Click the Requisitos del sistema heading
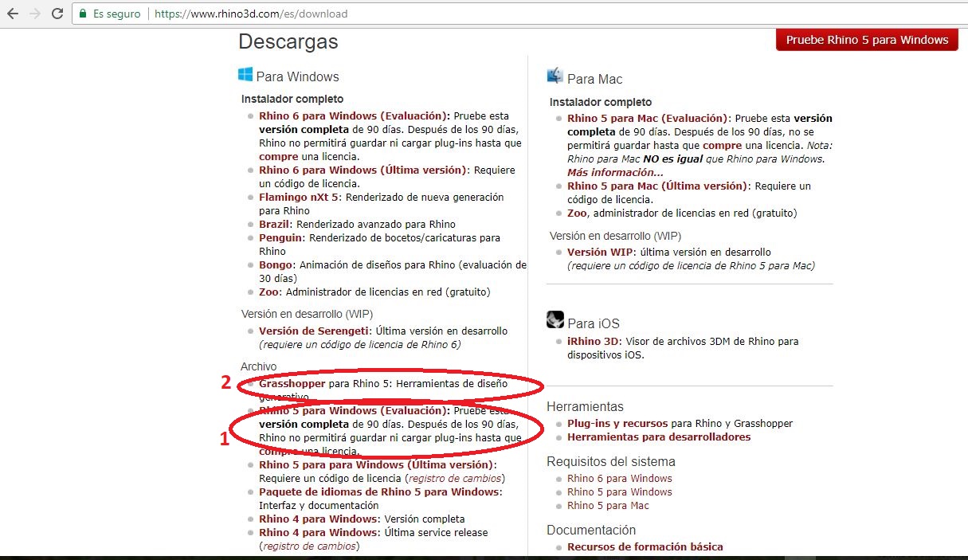The image size is (968, 560). (x=610, y=461)
